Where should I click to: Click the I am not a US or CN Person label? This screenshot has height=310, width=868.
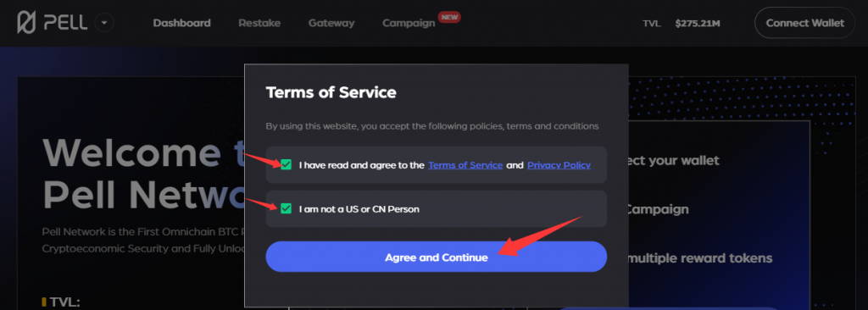(359, 209)
